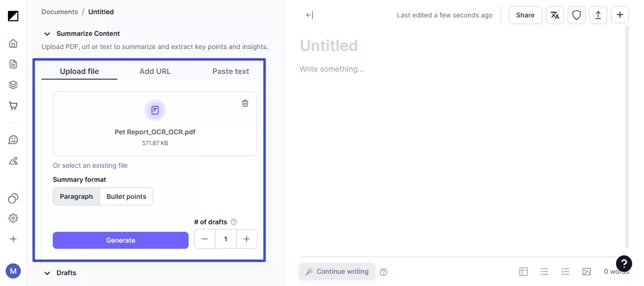Increase the number of drafts with plus
644x286 pixels.
pos(246,238)
